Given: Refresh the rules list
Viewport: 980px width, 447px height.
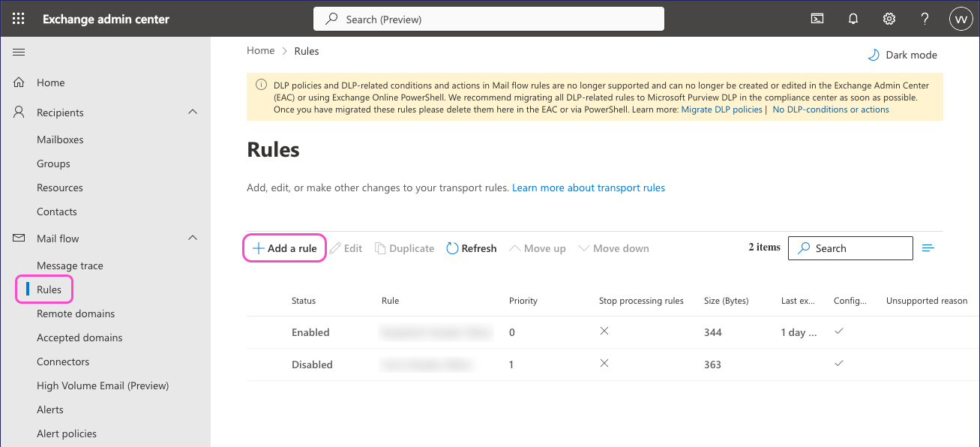Looking at the screenshot, I should point(472,248).
